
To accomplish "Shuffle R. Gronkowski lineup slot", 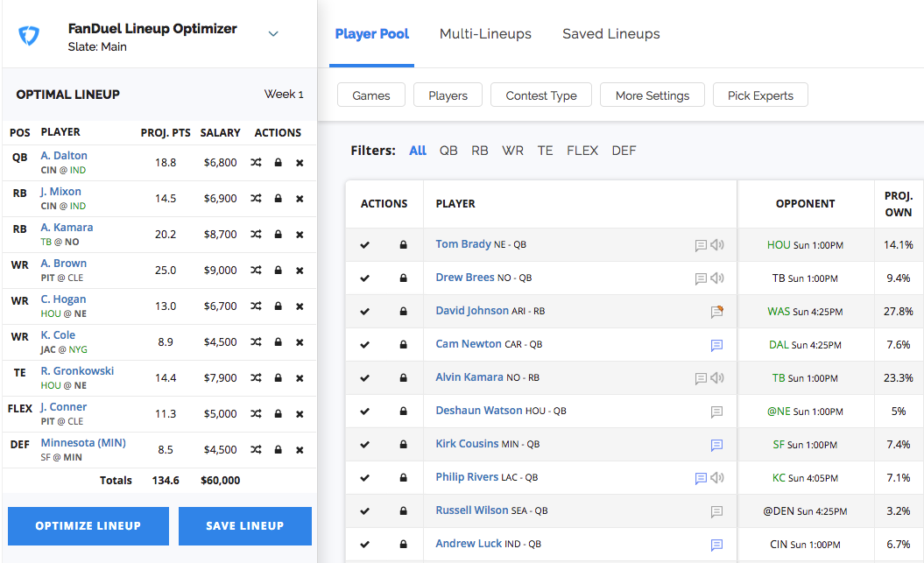I will click(256, 378).
